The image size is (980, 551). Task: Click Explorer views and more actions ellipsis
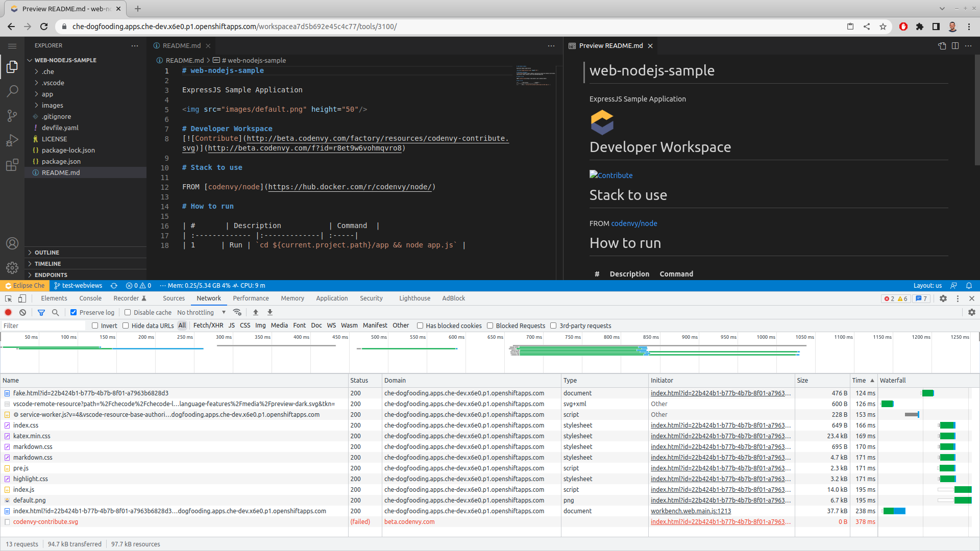click(135, 46)
